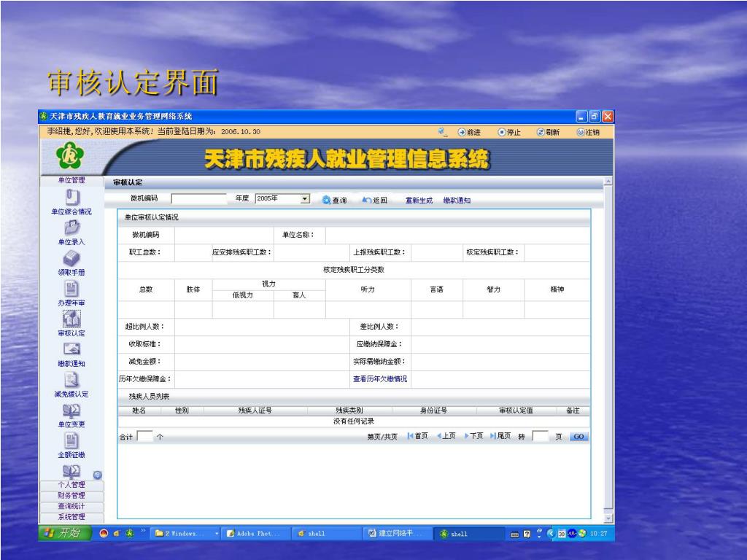This screenshot has height=560, width=747.
Task: Click the 返回 back button
Action: click(374, 200)
